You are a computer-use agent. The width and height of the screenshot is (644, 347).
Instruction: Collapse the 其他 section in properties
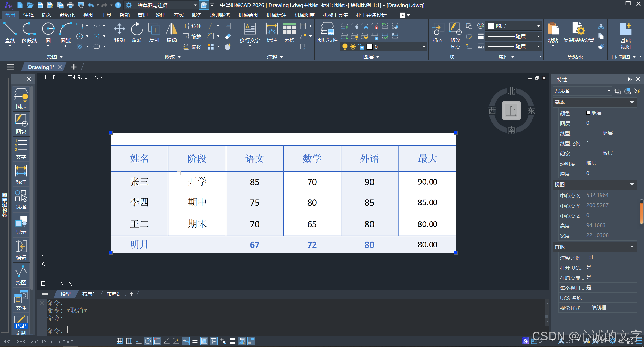click(x=595, y=247)
